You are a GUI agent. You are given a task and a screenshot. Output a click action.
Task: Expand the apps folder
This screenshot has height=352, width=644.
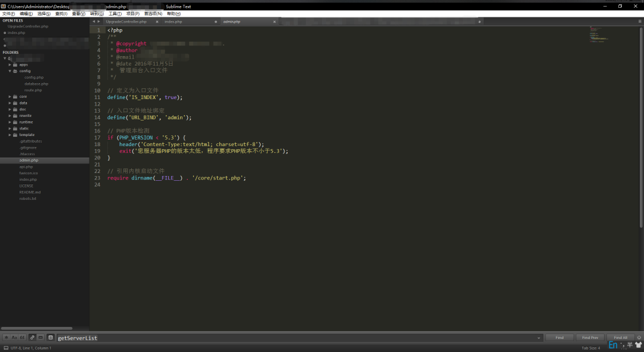[10, 64]
